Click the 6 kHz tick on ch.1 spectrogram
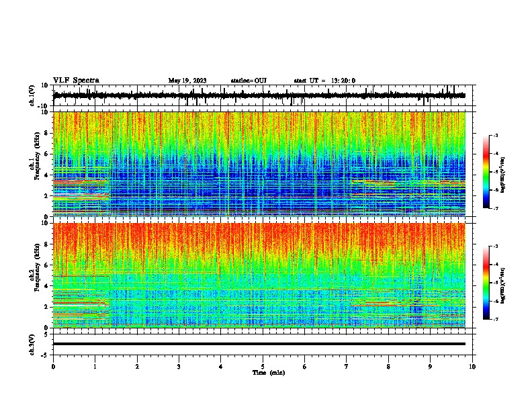The width and height of the screenshot is (532, 411). (x=46, y=154)
